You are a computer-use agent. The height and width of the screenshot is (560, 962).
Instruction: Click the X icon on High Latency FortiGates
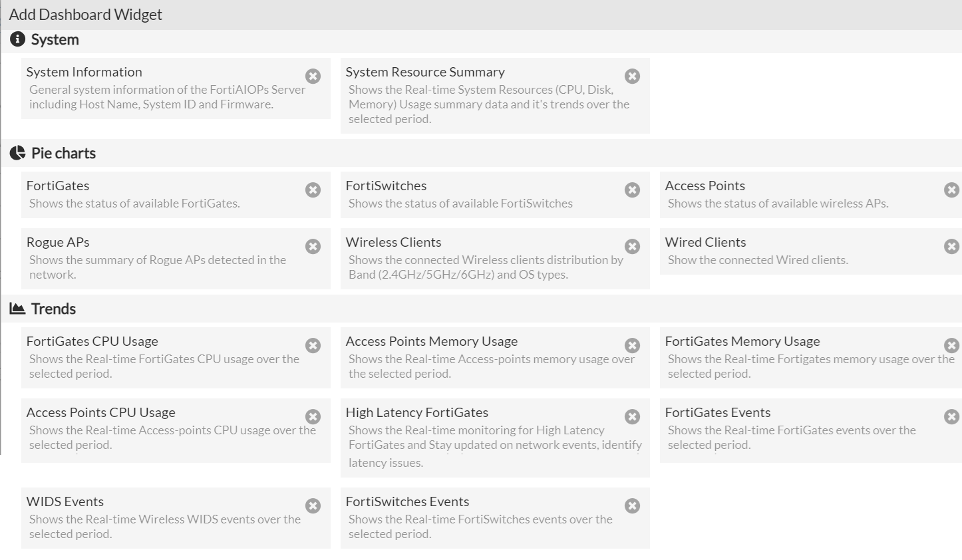click(x=632, y=417)
